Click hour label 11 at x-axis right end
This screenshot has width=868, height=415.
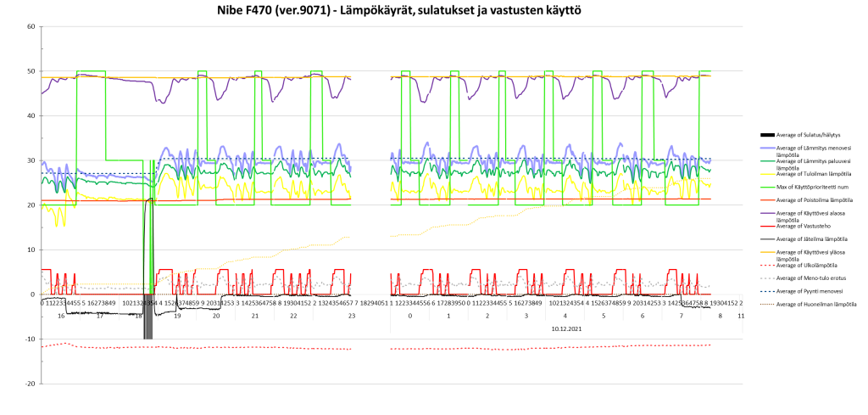coord(741,315)
